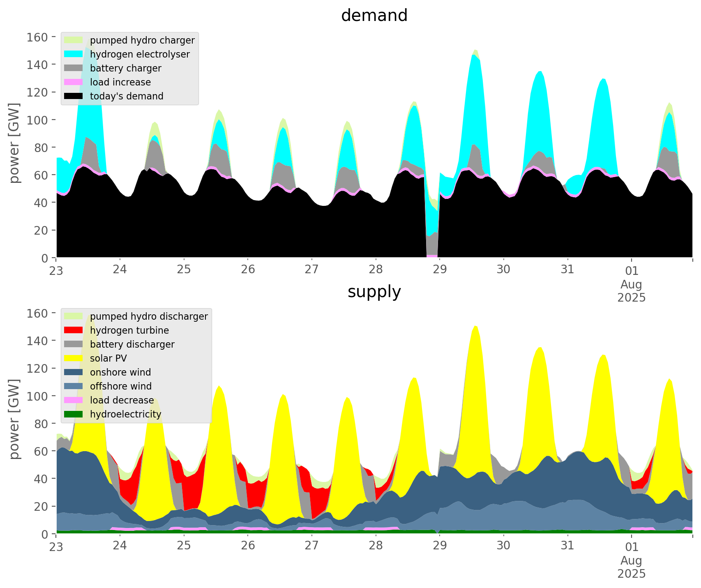Click the demand chart title
The width and height of the screenshot is (701, 588).
click(374, 16)
